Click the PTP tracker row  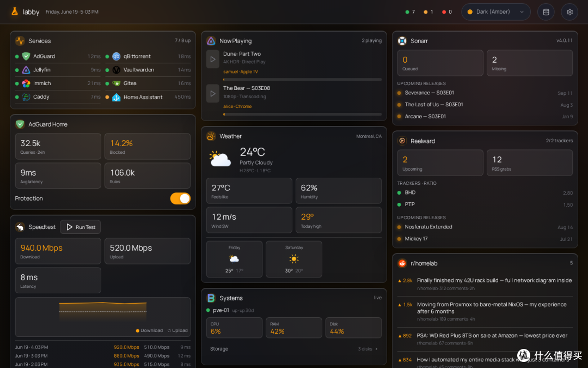[x=485, y=204]
